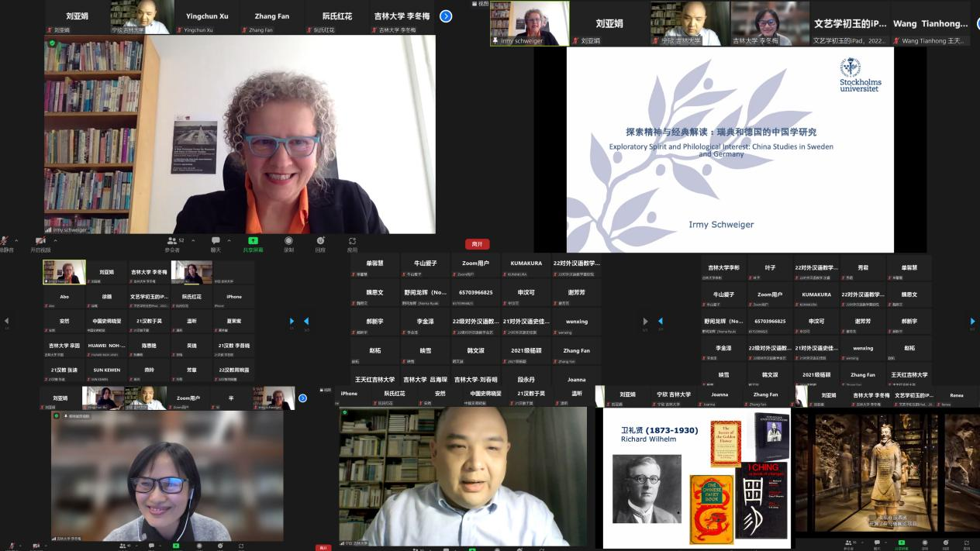
Task: Expand audio options arrow beside microphone
Action: click(16, 239)
